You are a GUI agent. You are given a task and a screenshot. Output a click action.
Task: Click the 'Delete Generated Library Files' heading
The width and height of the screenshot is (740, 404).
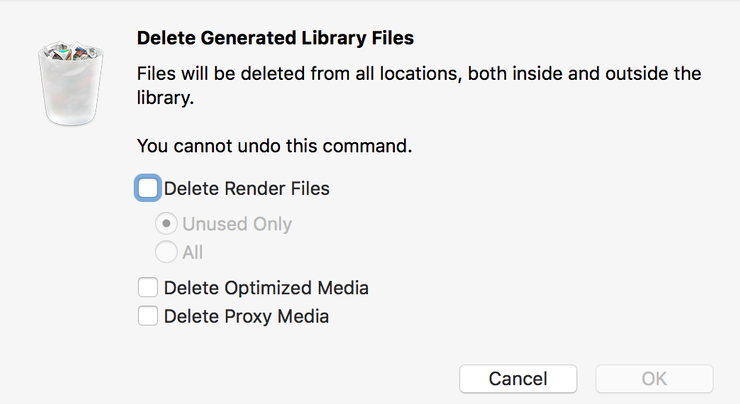[x=275, y=38]
